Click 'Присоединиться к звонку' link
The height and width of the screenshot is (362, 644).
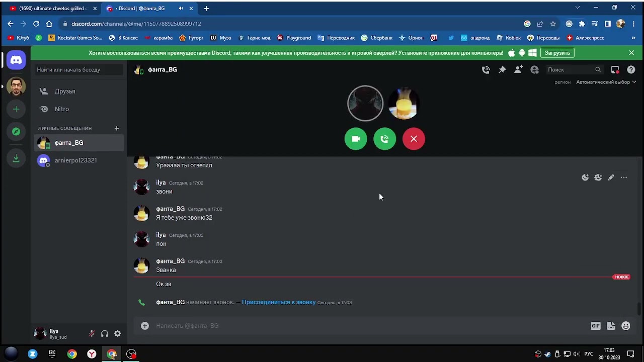click(x=279, y=302)
